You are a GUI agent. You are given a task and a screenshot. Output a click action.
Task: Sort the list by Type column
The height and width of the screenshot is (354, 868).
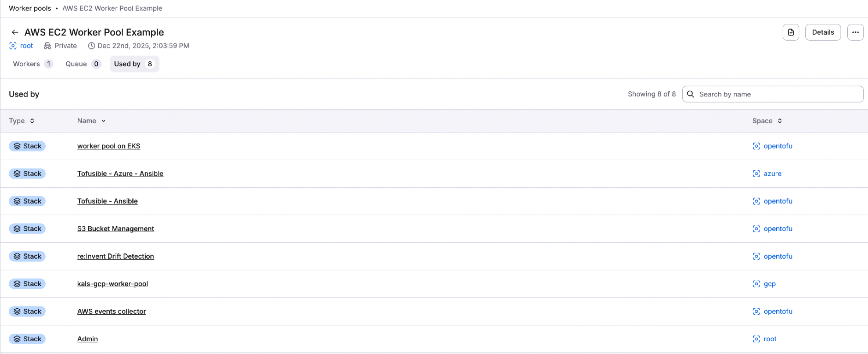(21, 121)
